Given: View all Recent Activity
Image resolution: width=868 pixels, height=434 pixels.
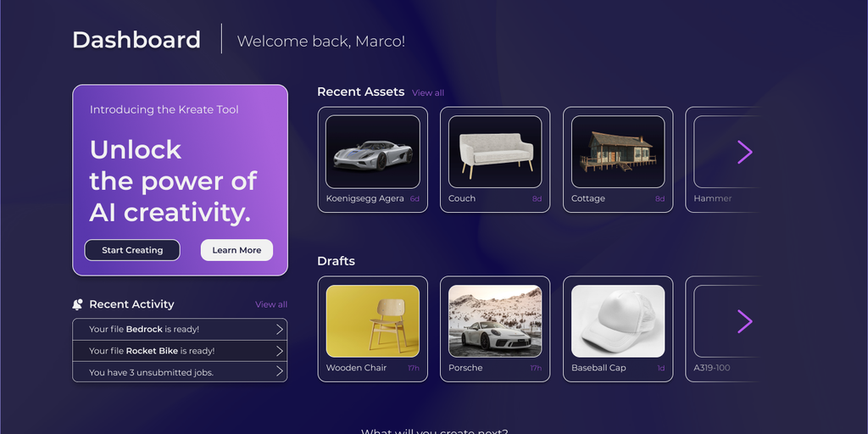Looking at the screenshot, I should pos(271,304).
